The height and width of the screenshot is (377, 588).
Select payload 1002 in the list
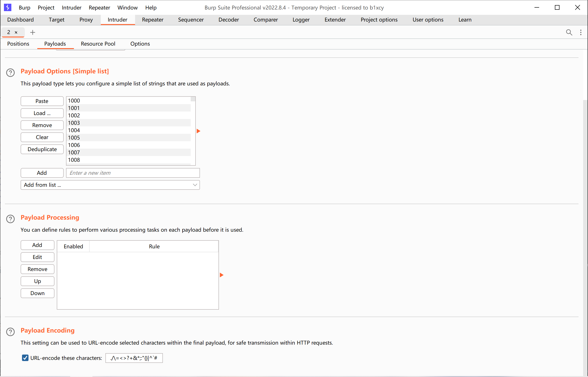[x=129, y=115]
